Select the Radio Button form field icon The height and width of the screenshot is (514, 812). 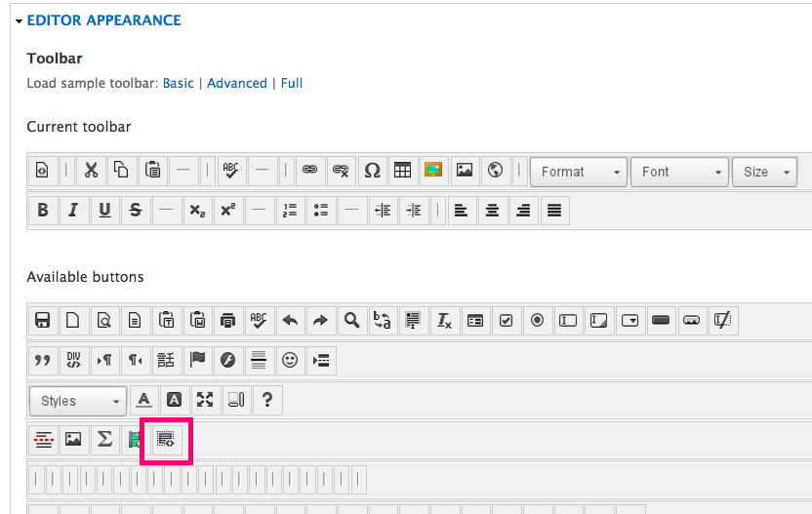pos(537,320)
